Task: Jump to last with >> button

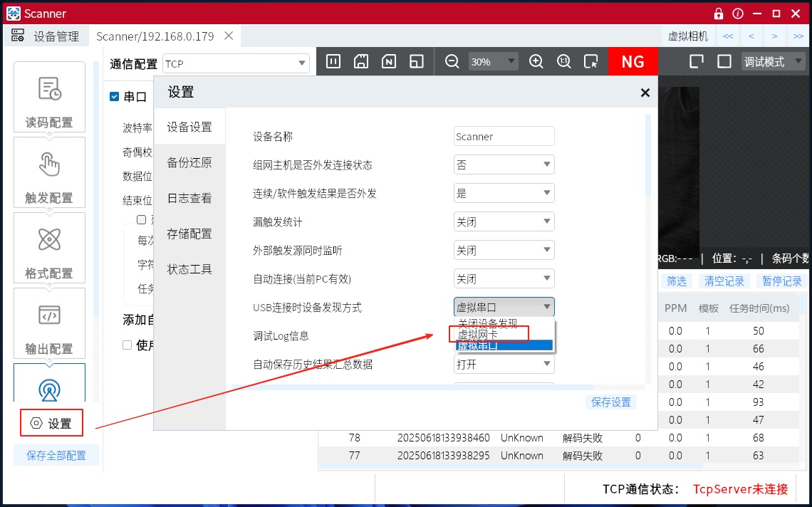Action: 798,36
